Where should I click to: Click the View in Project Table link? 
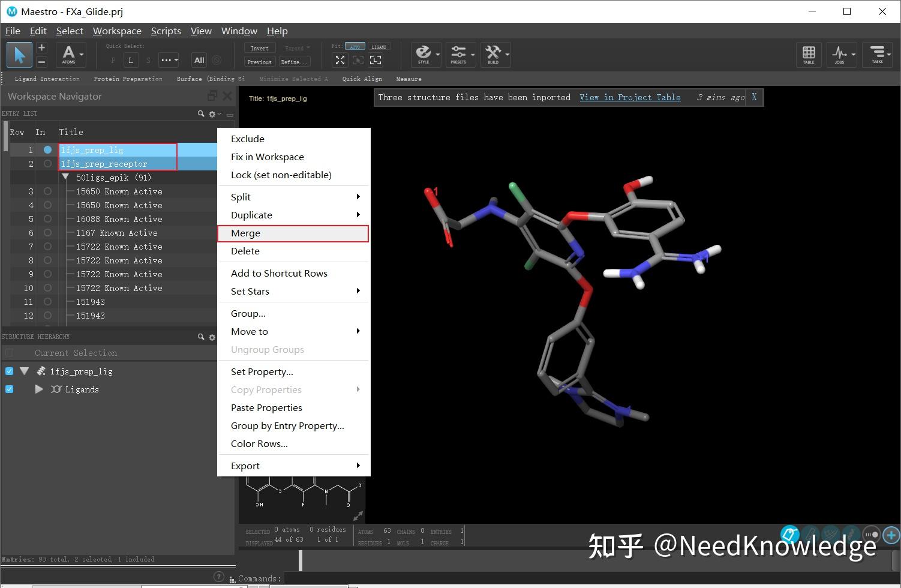tap(630, 97)
